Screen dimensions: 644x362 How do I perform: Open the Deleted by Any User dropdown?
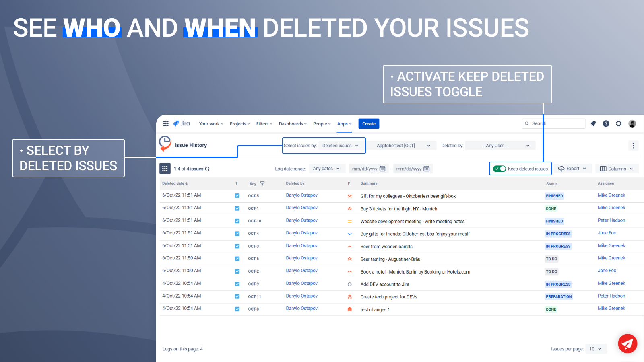click(500, 146)
